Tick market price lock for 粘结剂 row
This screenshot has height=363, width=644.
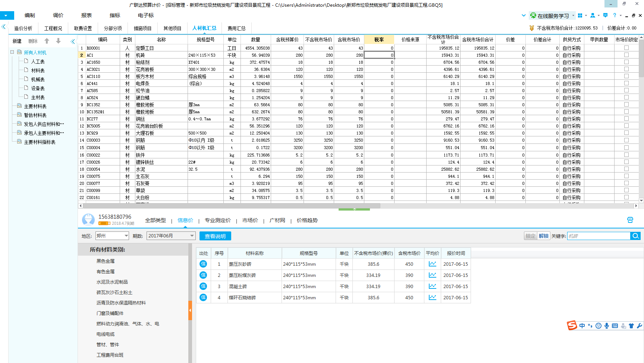pyautogui.click(x=626, y=62)
